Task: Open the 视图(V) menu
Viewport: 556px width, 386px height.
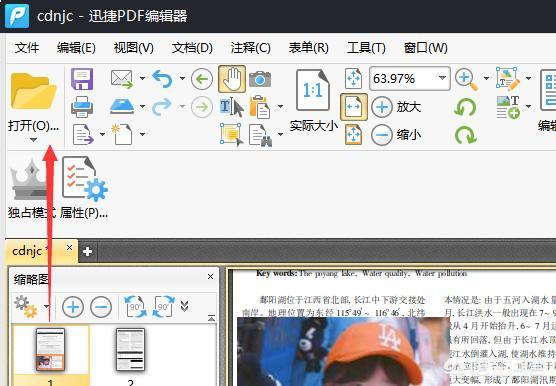Action: tap(133, 48)
